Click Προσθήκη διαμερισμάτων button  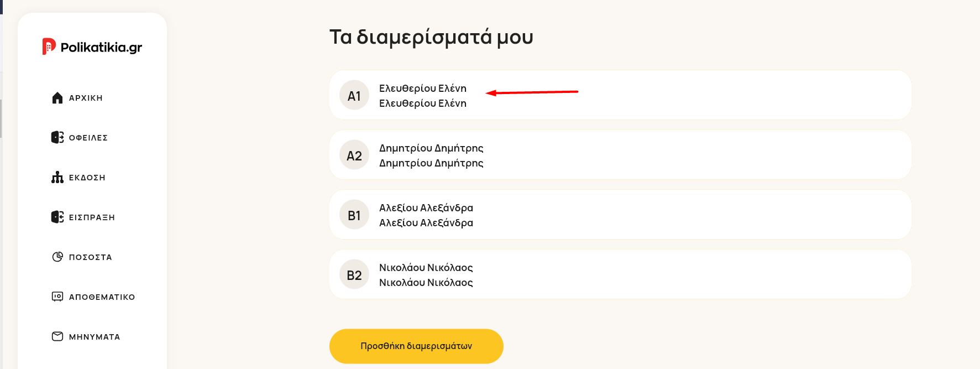[416, 346]
